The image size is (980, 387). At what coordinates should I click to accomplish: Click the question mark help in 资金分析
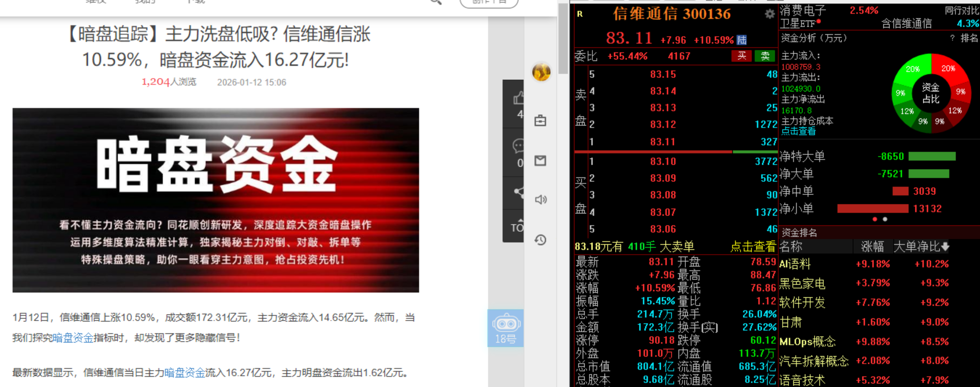tap(952, 38)
